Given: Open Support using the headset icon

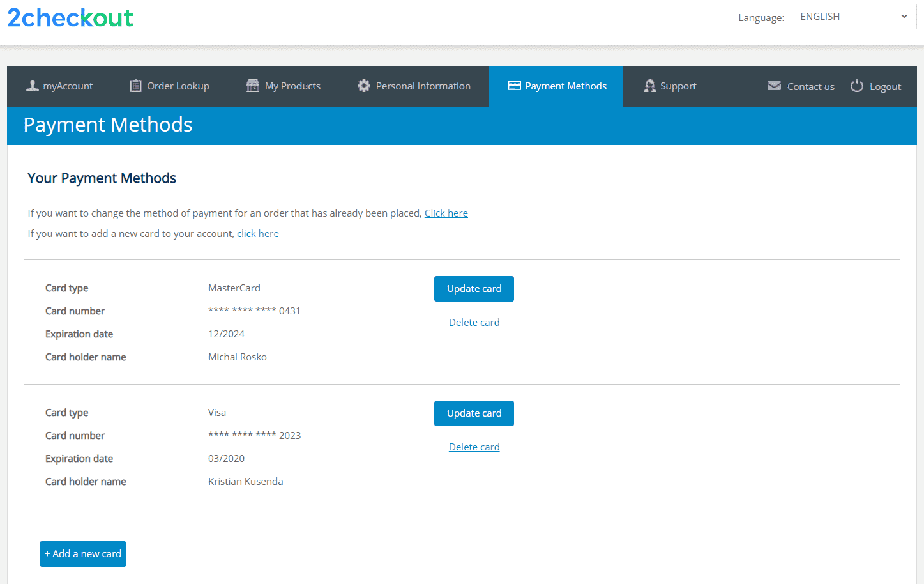Looking at the screenshot, I should (x=649, y=85).
